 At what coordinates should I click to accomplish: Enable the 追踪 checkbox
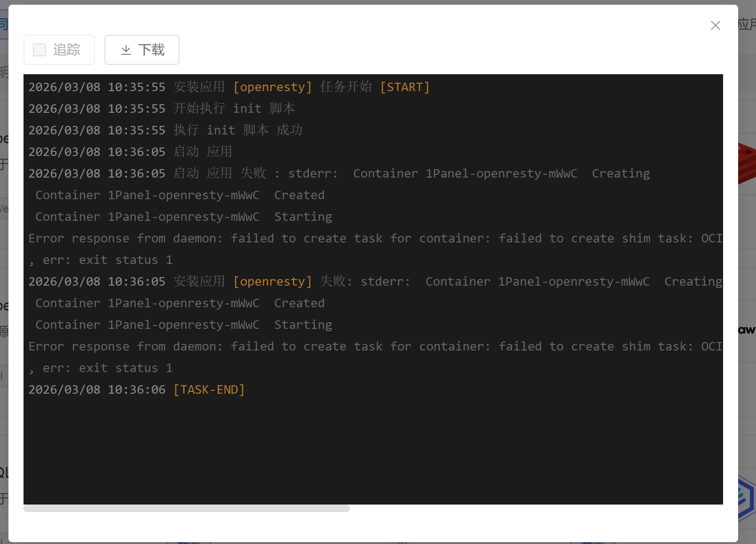tap(40, 50)
